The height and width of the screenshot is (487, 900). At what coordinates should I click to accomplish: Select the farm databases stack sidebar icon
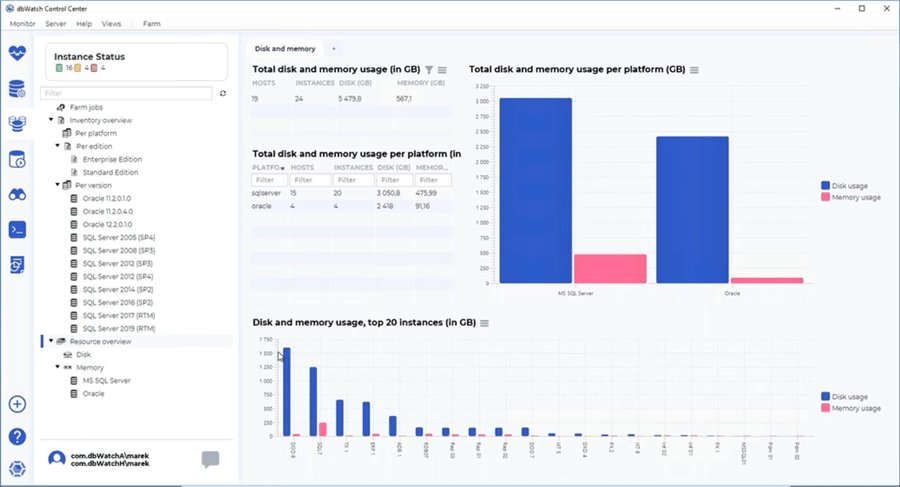pyautogui.click(x=17, y=123)
